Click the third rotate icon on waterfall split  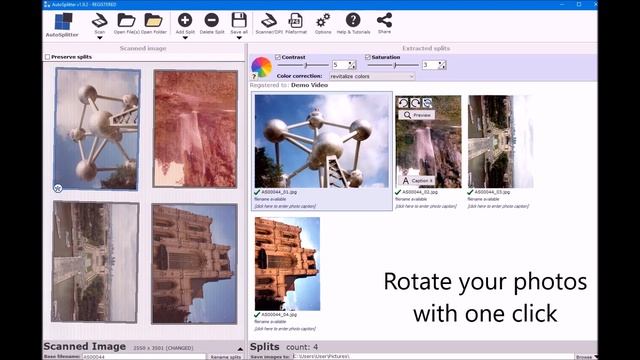427,103
